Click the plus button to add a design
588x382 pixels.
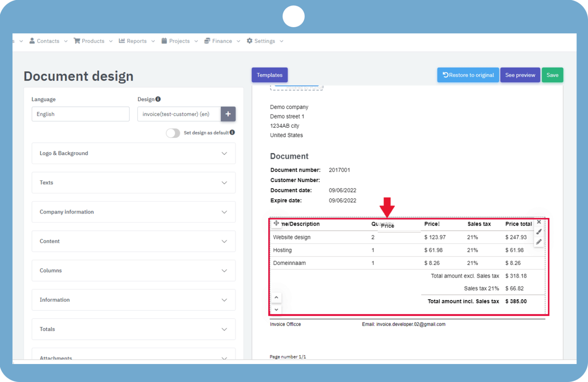228,114
